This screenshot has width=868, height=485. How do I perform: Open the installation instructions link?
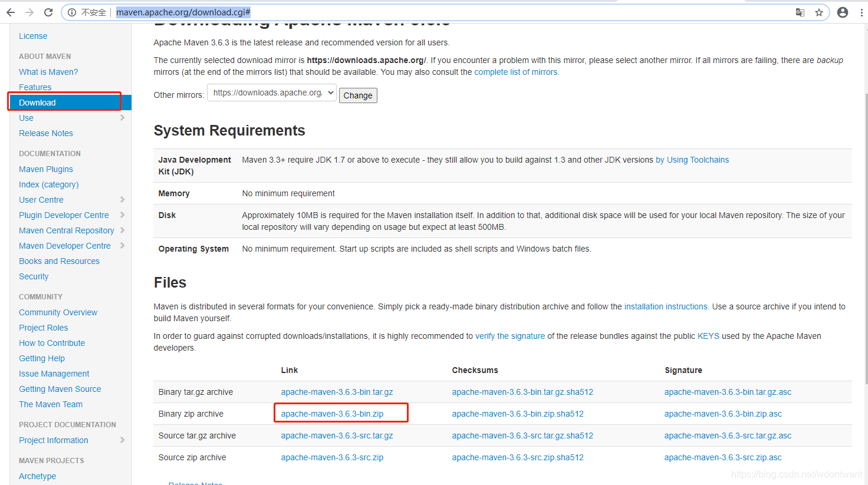click(x=666, y=306)
